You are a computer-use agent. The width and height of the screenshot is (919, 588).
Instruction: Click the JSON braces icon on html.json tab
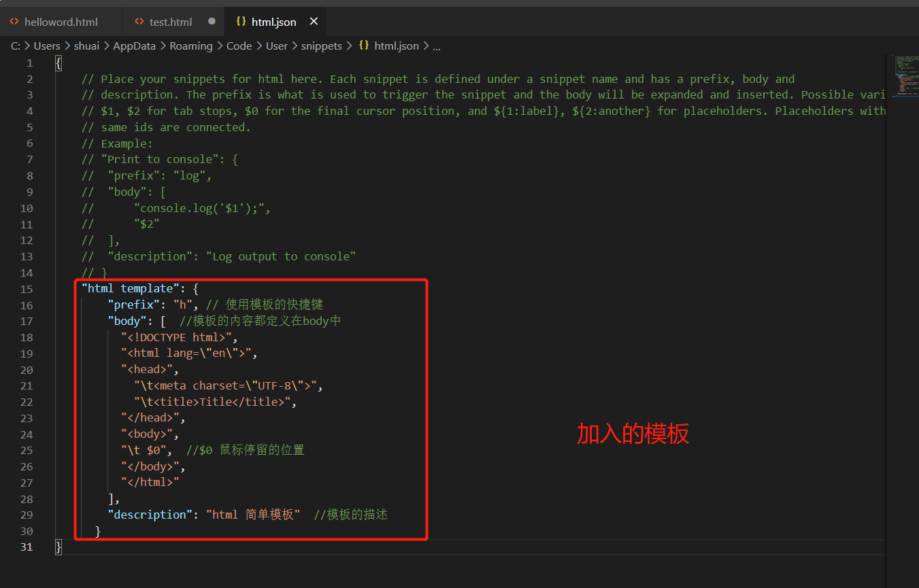tap(241, 21)
